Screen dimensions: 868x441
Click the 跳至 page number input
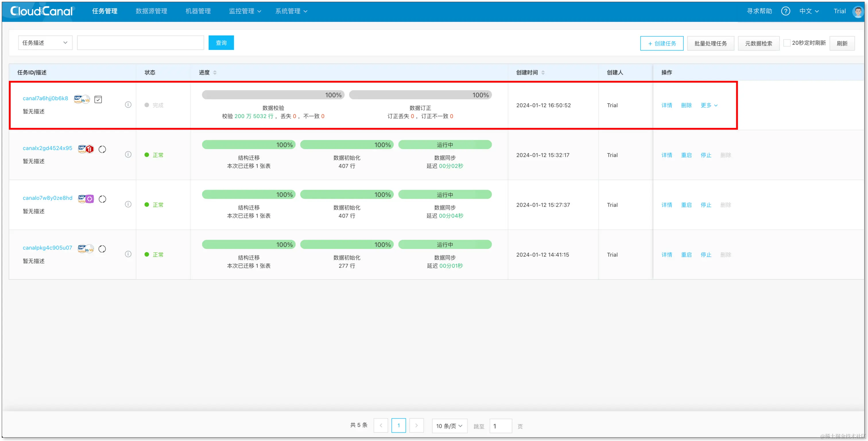501,426
